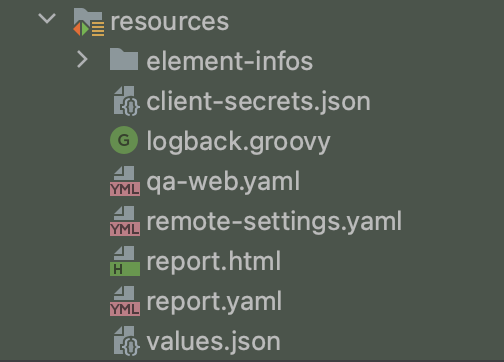The width and height of the screenshot is (504, 362).
Task: Click the resources root folder icon
Action: (x=88, y=22)
